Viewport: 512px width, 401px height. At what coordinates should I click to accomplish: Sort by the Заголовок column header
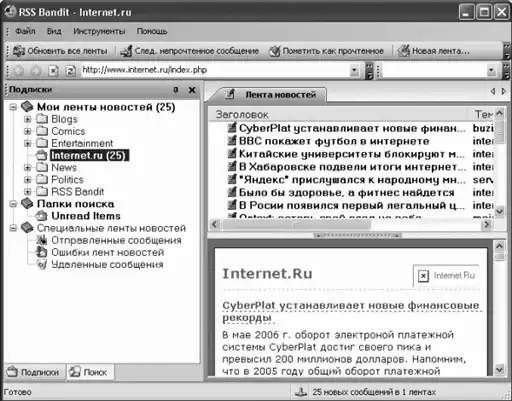[338, 114]
